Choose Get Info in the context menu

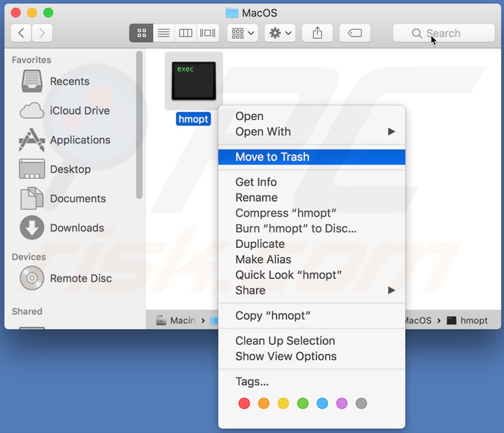click(x=311, y=182)
